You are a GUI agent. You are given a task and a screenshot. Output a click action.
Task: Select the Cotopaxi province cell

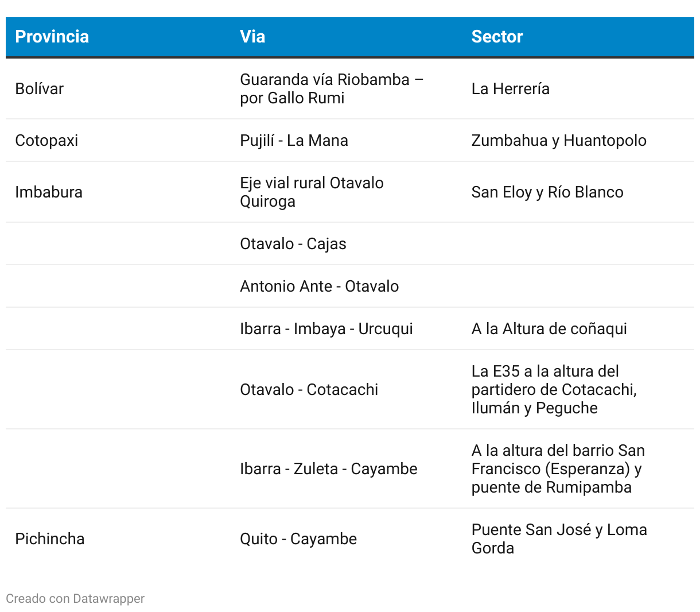point(46,141)
